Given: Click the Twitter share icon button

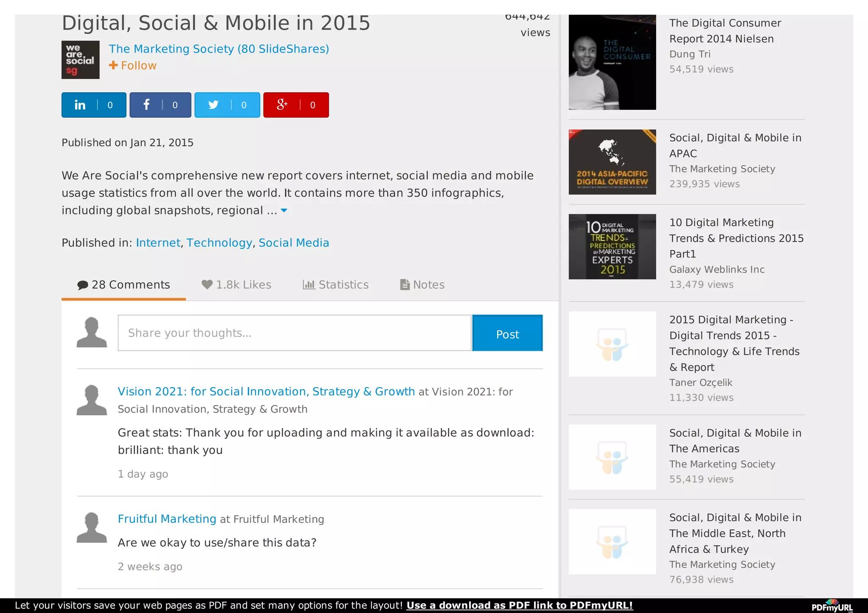Looking at the screenshot, I should pyautogui.click(x=227, y=105).
